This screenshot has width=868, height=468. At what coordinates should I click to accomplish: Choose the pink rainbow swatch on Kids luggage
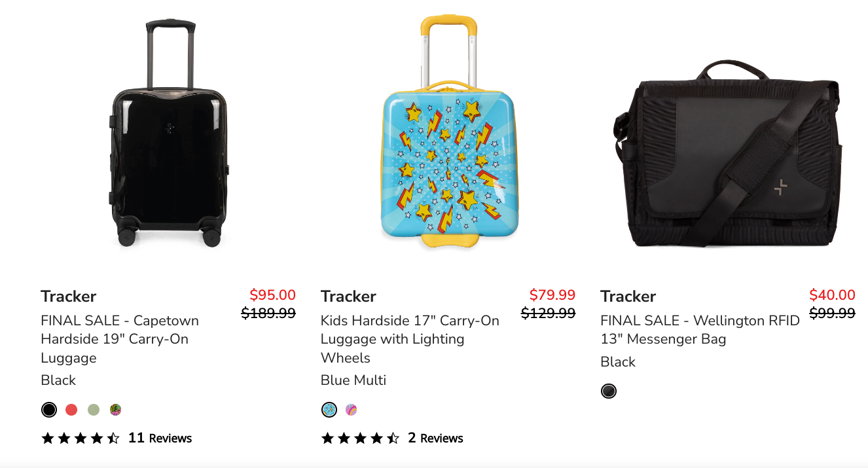(x=352, y=410)
